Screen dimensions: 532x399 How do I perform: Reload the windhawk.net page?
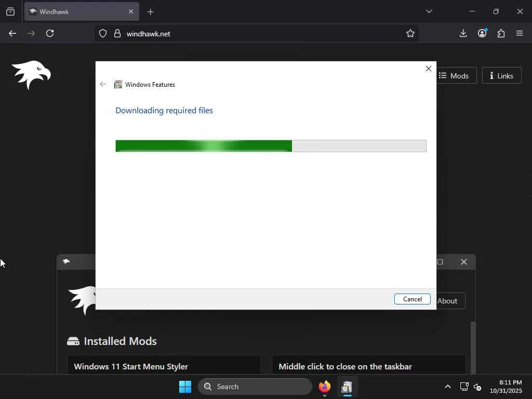point(50,33)
